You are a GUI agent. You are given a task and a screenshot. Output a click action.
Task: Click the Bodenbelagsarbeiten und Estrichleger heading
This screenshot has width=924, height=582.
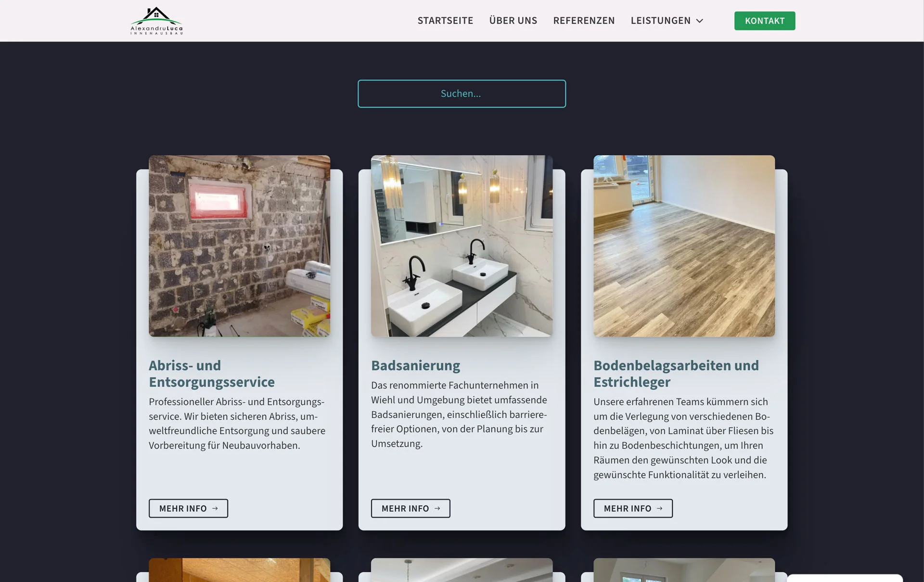[x=676, y=374]
